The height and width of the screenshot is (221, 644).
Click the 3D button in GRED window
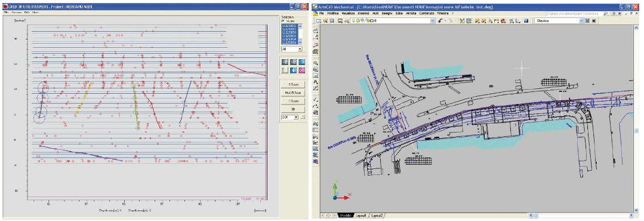tap(293, 109)
